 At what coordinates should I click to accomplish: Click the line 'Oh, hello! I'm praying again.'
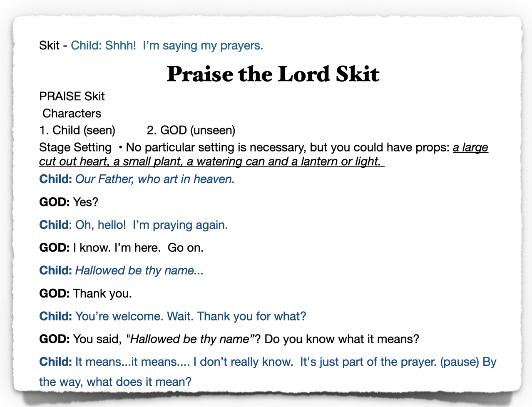point(152,225)
